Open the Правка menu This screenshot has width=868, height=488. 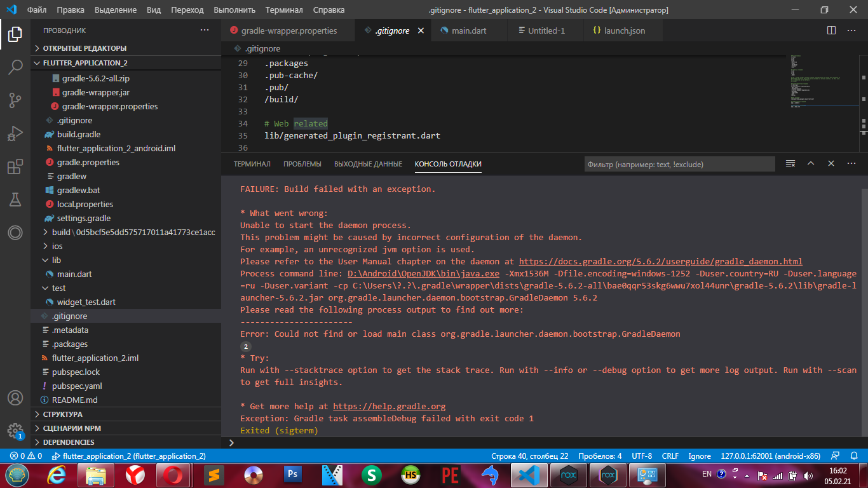[x=70, y=10]
